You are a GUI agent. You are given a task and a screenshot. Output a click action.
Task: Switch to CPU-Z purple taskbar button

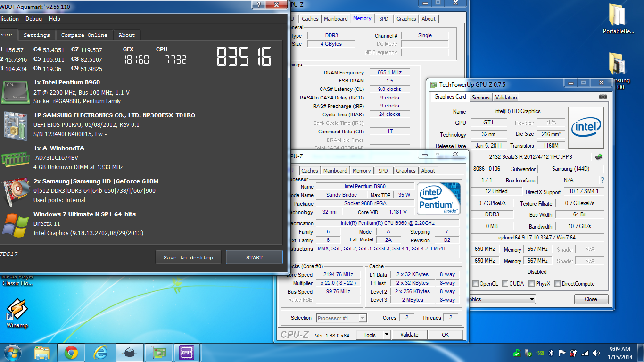tap(188, 353)
